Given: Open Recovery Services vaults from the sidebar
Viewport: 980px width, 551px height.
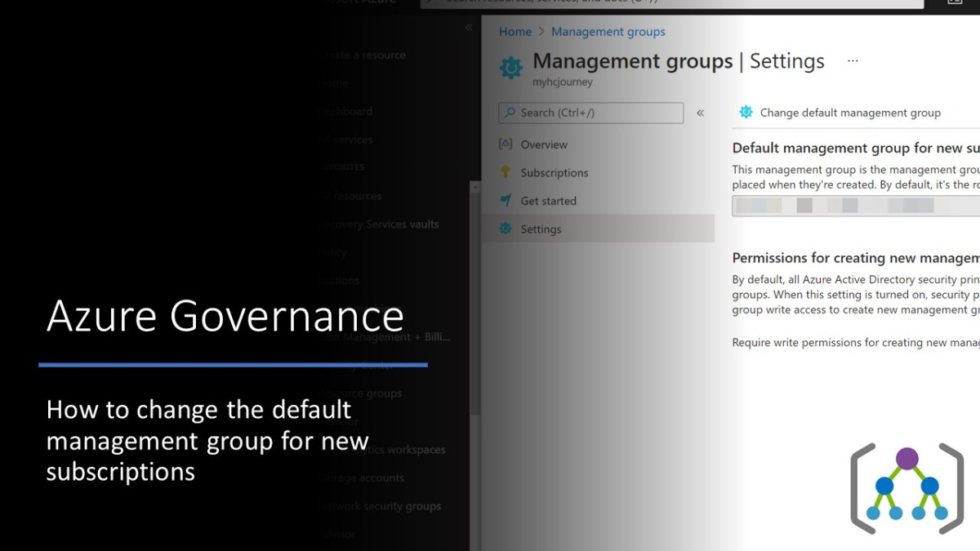Looking at the screenshot, I should point(380,224).
